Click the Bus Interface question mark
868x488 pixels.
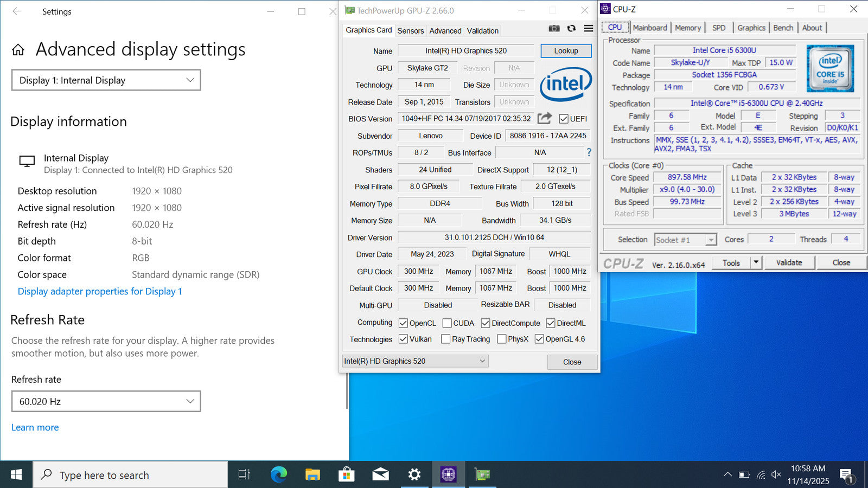(589, 152)
